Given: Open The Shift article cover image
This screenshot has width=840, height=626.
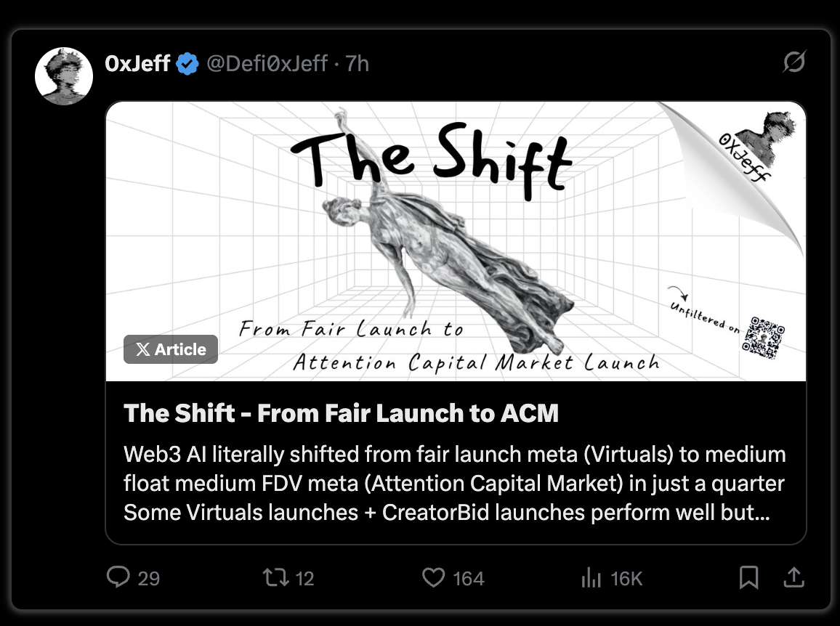Looking at the screenshot, I should [x=456, y=241].
